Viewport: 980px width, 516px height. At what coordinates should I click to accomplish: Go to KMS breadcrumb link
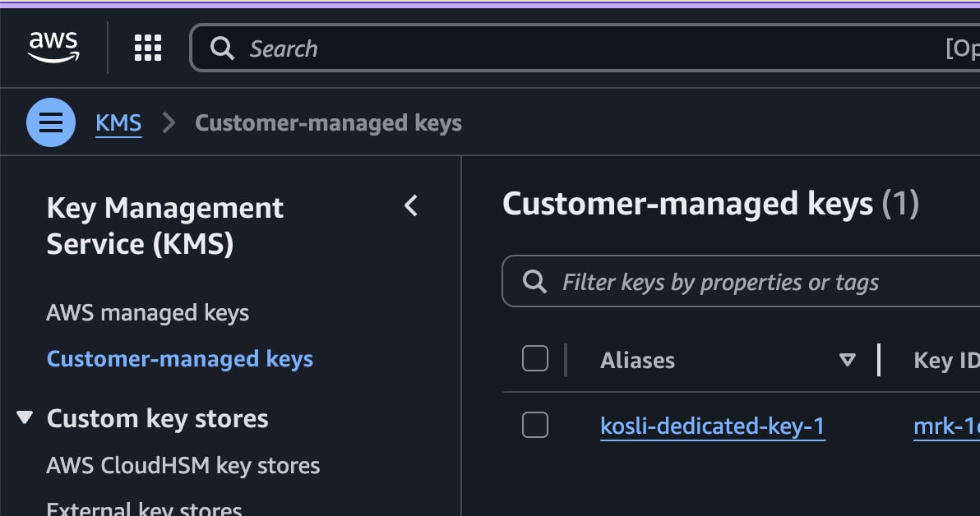pos(118,123)
